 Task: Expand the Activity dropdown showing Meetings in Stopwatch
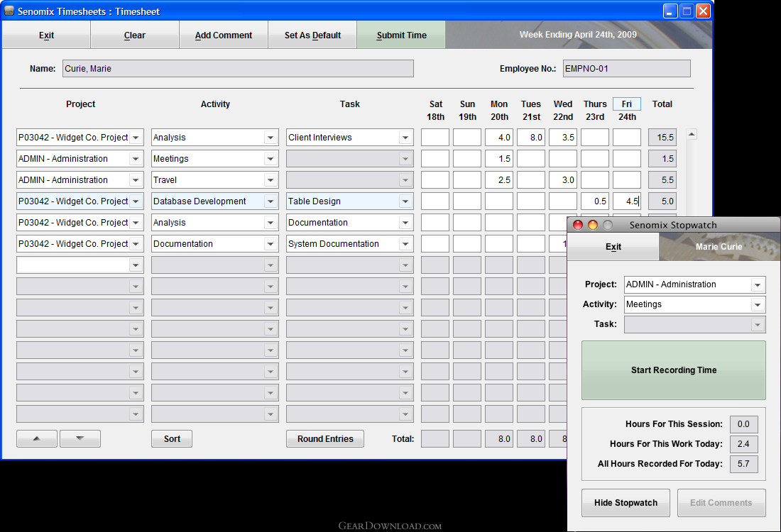pyautogui.click(x=758, y=305)
